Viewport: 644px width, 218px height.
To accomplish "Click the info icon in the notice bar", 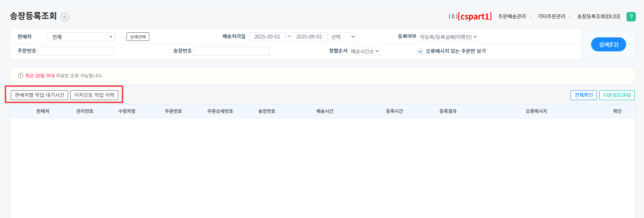I will pos(21,76).
